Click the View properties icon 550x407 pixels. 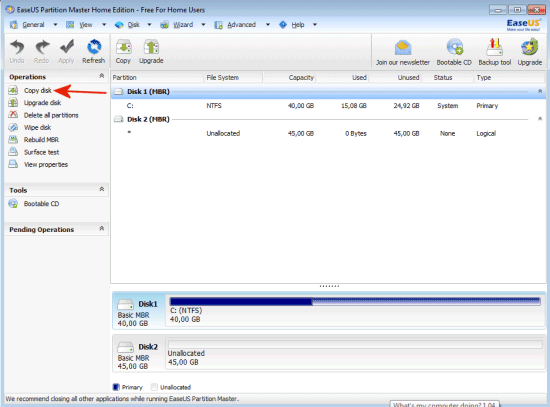pos(13,164)
